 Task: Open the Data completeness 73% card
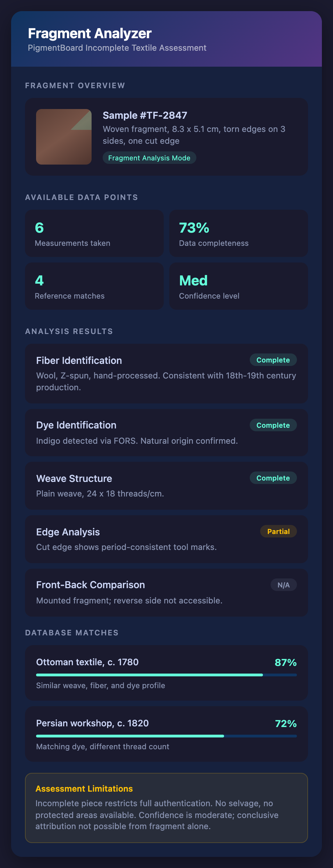coord(239,233)
